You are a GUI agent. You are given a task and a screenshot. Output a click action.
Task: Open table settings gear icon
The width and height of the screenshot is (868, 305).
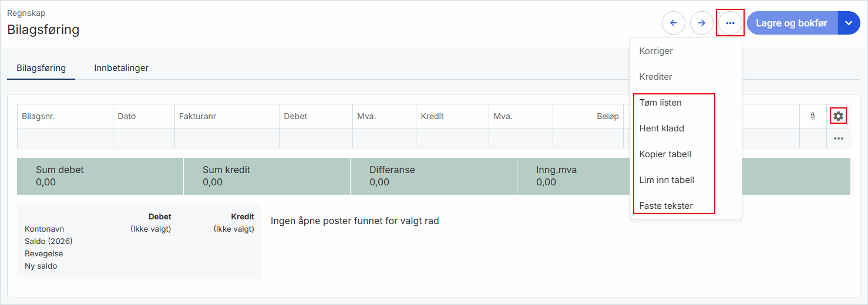(838, 116)
